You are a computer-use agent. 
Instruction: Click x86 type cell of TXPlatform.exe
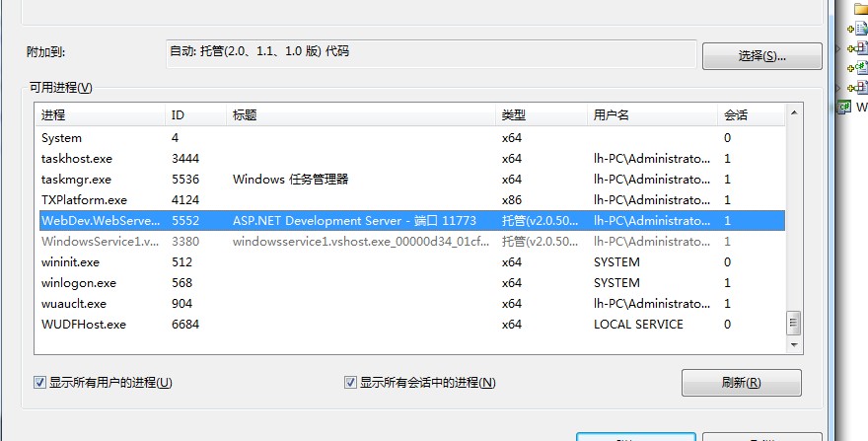point(512,200)
